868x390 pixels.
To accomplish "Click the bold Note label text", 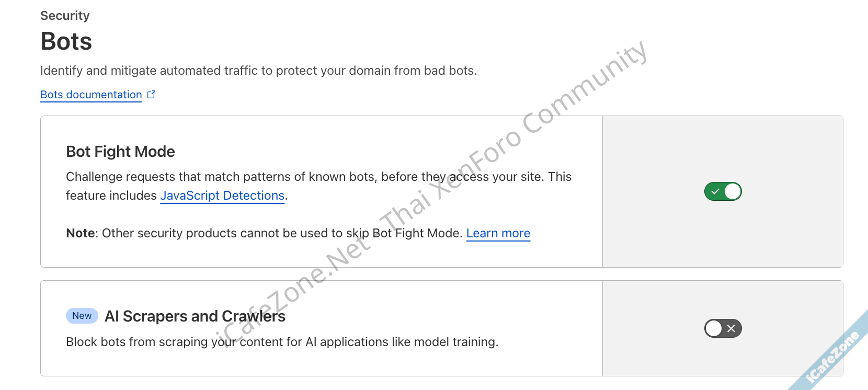I will tap(81, 233).
